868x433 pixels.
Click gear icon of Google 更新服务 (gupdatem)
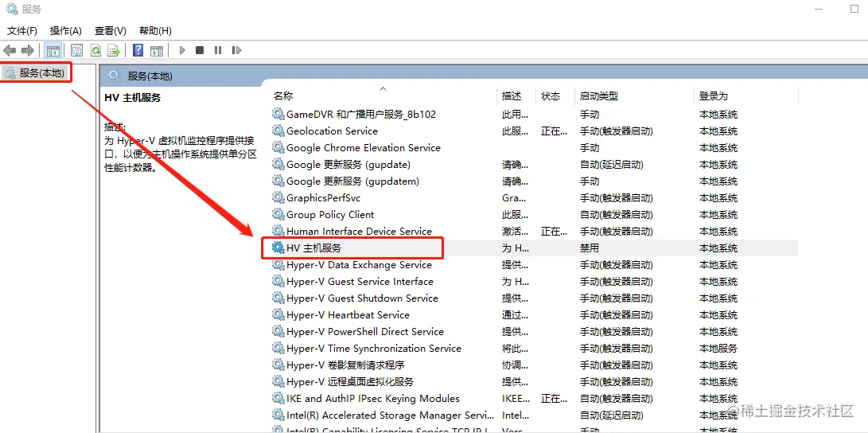pos(278,181)
